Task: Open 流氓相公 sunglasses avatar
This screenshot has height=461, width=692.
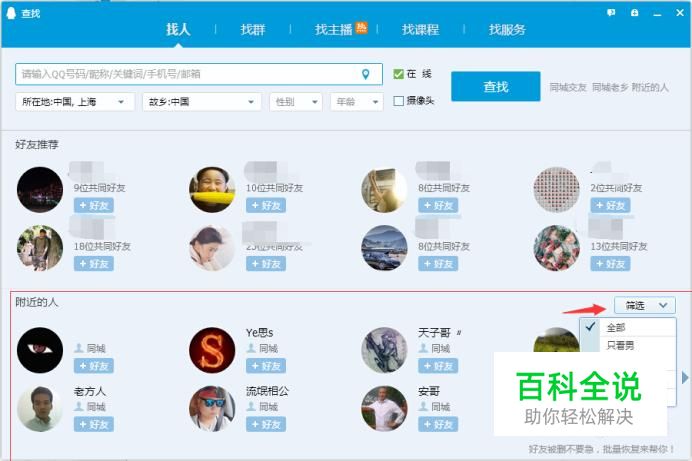Action: [212, 409]
